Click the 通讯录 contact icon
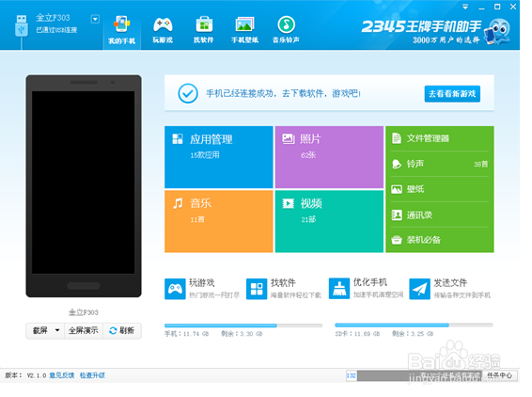Screen dimensions: 532x397 click(x=397, y=214)
